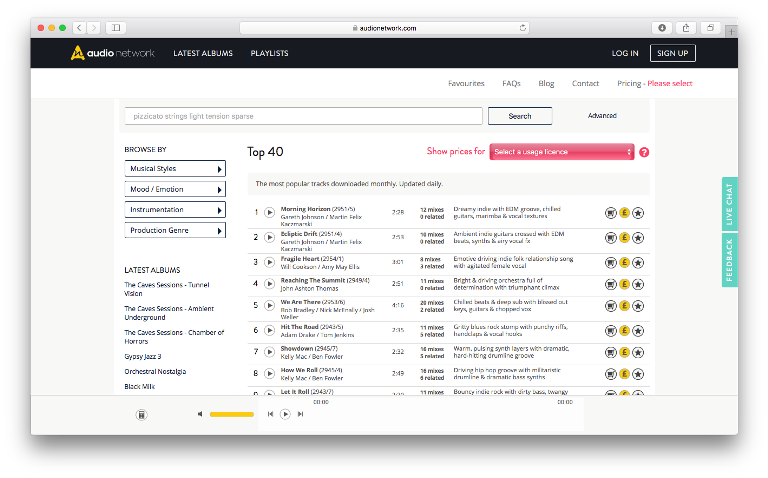Screen dimensions: 768x478
Task: Play the How We Roll track
Action: pyautogui.click(x=269, y=374)
